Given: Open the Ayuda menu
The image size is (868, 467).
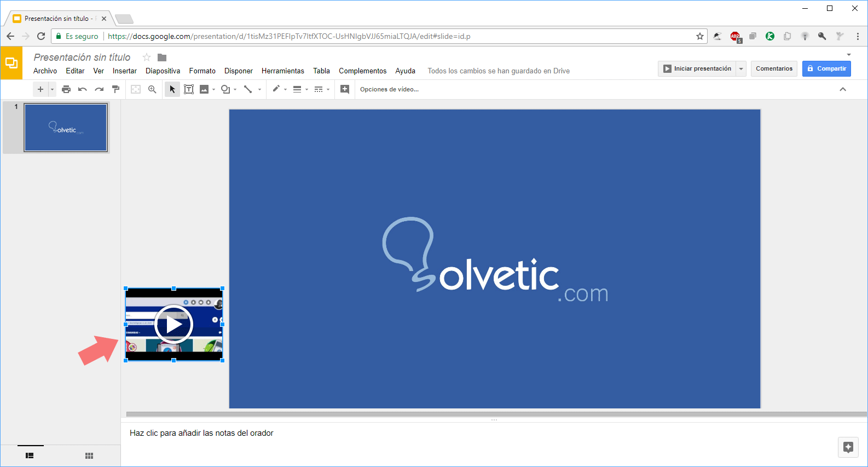Looking at the screenshot, I should pyautogui.click(x=406, y=71).
